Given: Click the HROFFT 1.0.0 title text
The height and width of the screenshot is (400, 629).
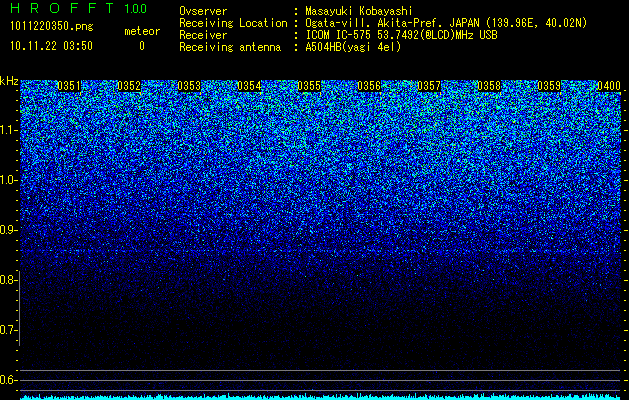Looking at the screenshot, I should pos(78,8).
